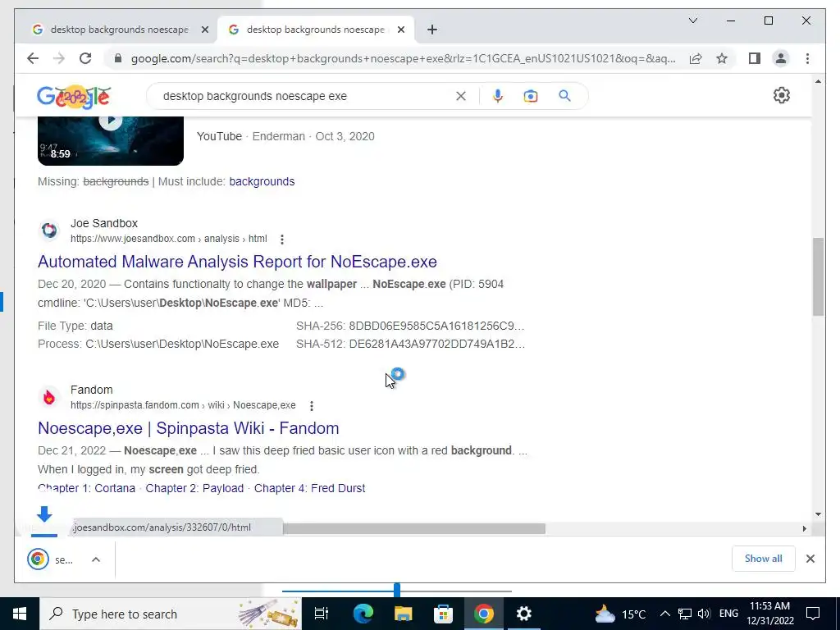Close the active second tab

(400, 30)
